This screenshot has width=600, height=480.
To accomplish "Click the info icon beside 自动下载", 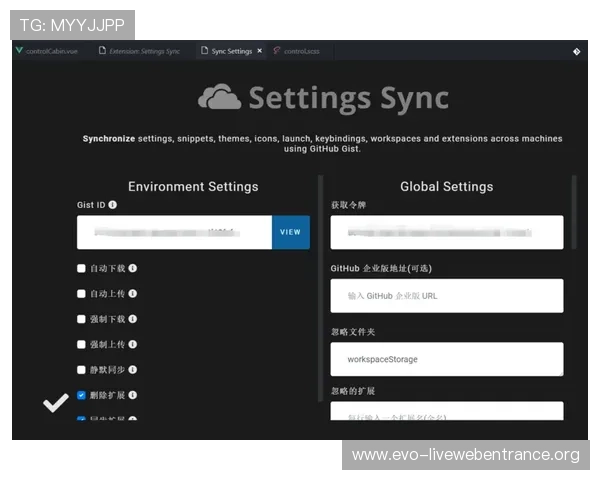I will pos(133,268).
